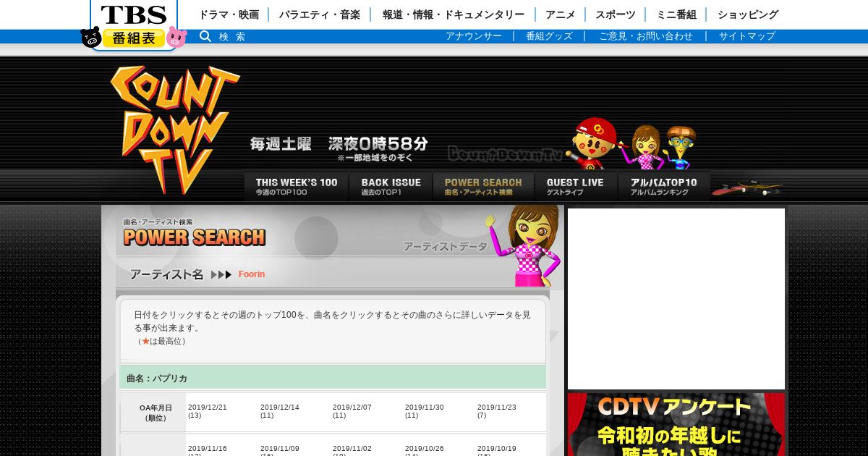The height and width of the screenshot is (456, 868).
Task: Click the pink pig mascot icon
Action: coord(176,38)
